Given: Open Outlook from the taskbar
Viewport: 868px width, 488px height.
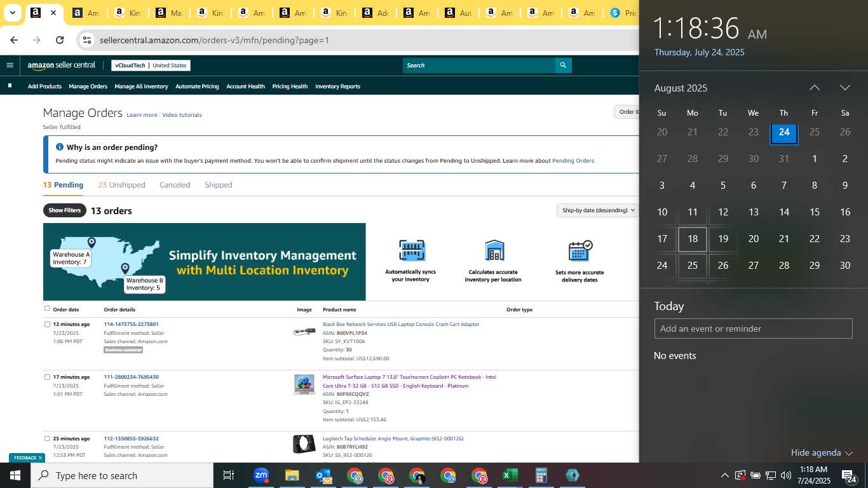Looking at the screenshot, I should [x=323, y=475].
